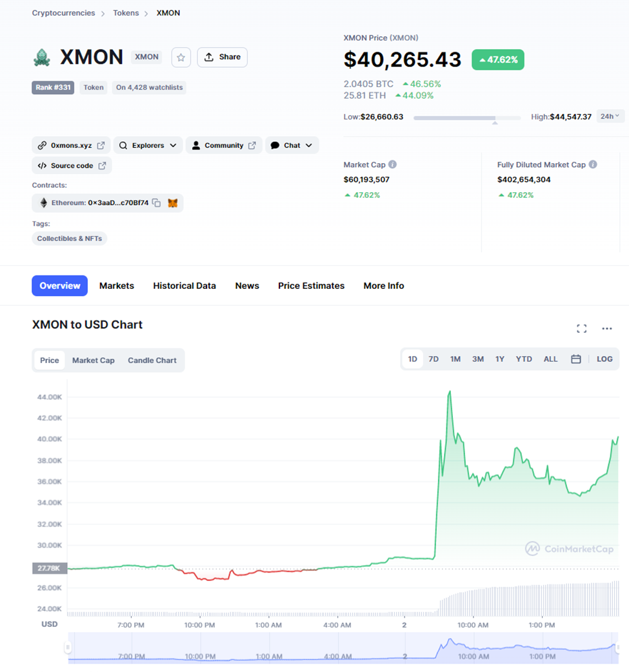The width and height of the screenshot is (629, 672).
Task: Click the XMON ticker symbol badge
Action: pos(146,57)
